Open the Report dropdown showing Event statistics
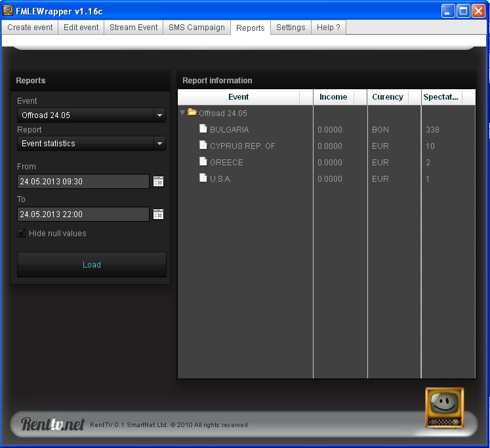Screen dimensions: 490x448 coord(91,144)
